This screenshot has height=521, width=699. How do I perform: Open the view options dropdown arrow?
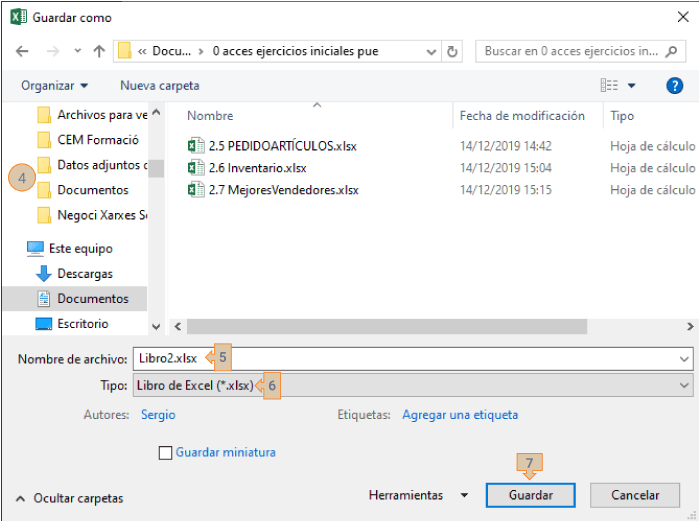coord(631,86)
